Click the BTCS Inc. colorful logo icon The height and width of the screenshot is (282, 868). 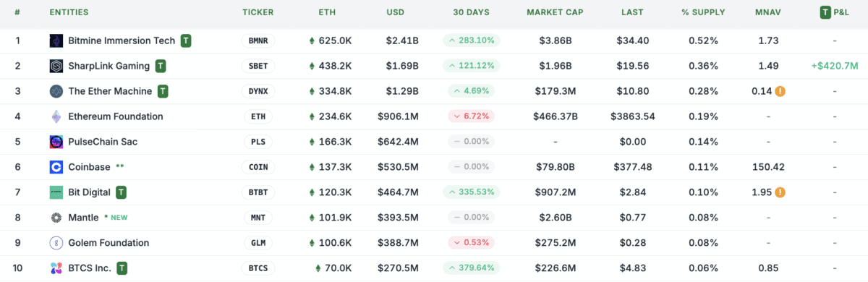pos(56,268)
